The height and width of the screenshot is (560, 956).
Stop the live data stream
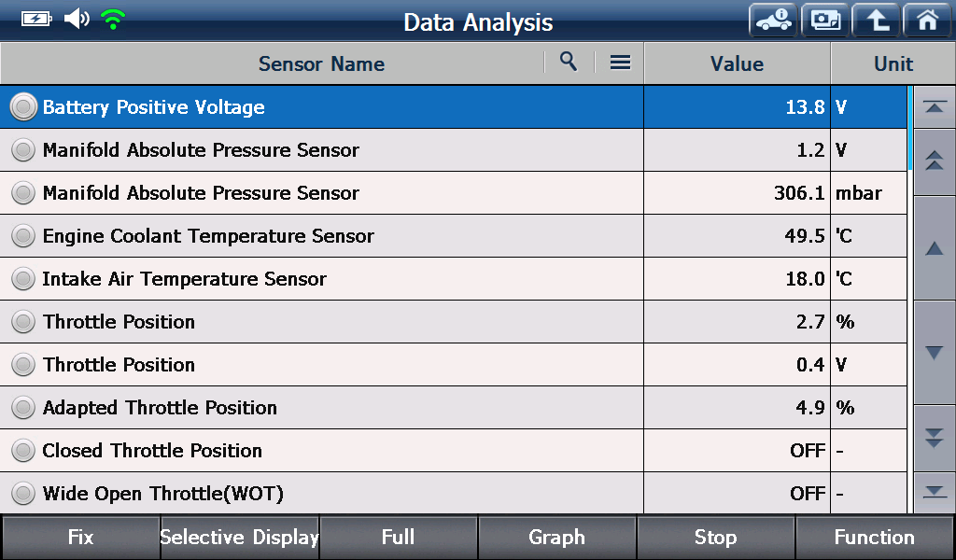tap(716, 538)
